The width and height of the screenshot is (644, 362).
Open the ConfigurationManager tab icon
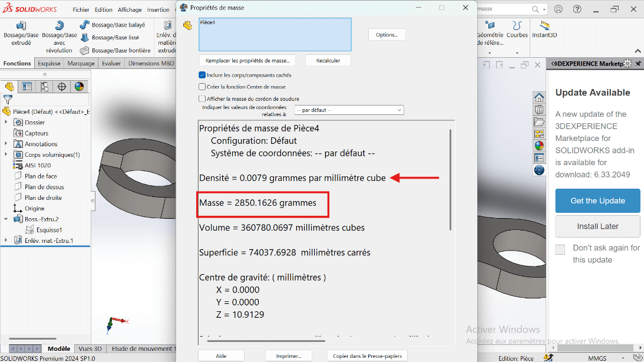[x=44, y=87]
